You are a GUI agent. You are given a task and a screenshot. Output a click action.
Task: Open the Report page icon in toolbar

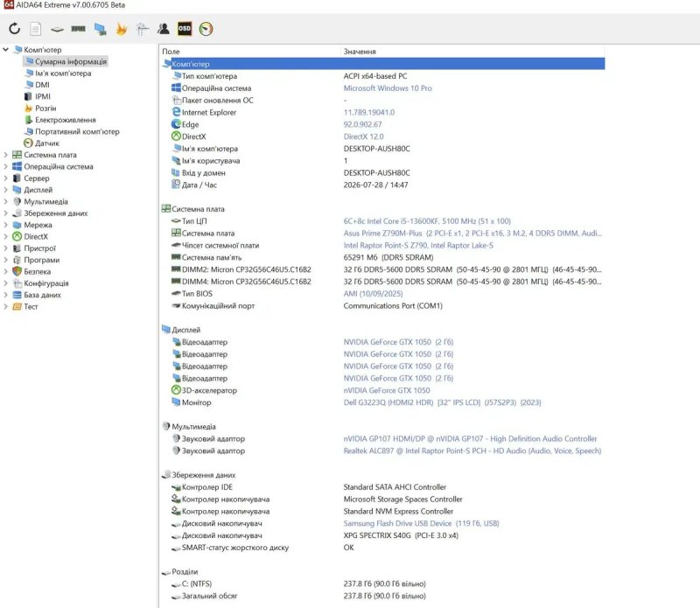tap(35, 29)
